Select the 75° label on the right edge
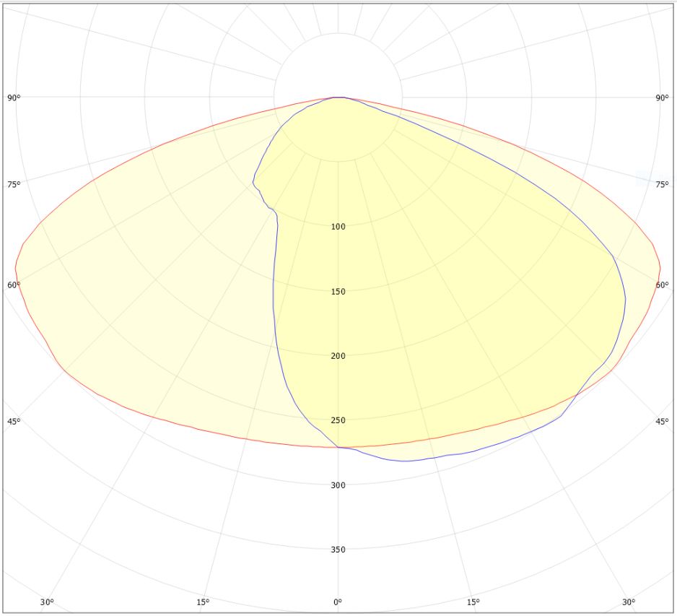This screenshot has width=677, height=616. point(662,185)
